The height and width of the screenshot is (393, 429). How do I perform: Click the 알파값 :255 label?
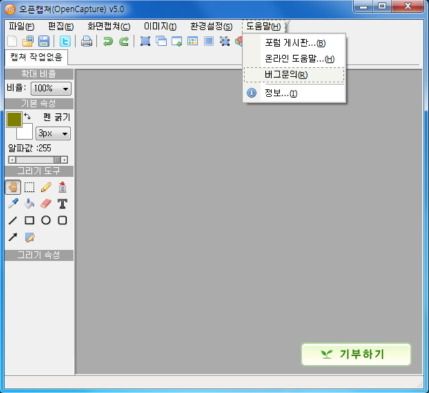pos(30,148)
